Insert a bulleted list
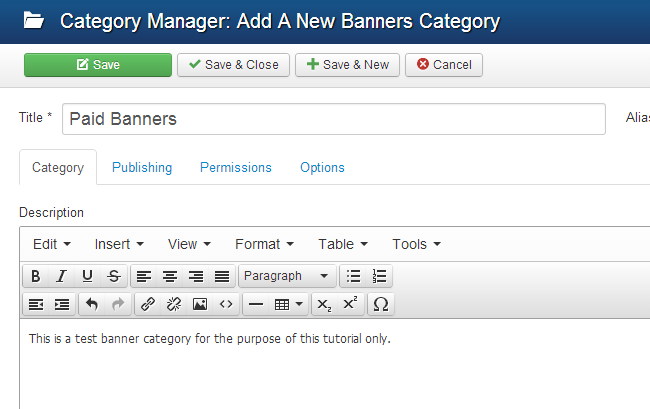650x409 pixels. pos(353,276)
